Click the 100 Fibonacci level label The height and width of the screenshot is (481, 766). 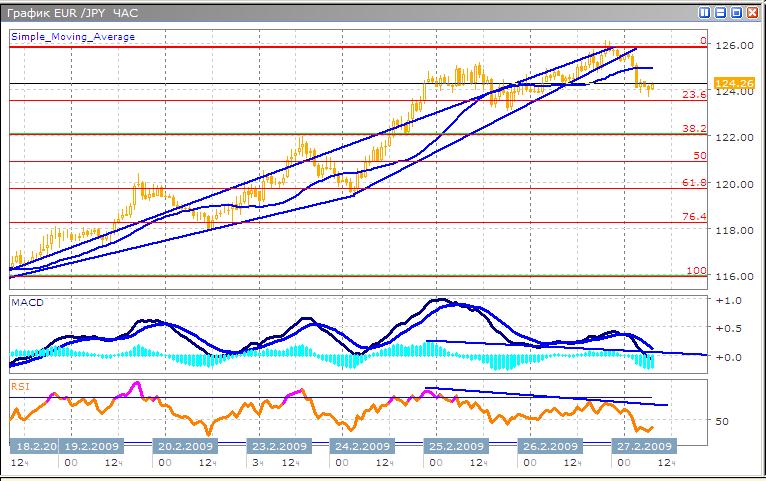click(697, 271)
